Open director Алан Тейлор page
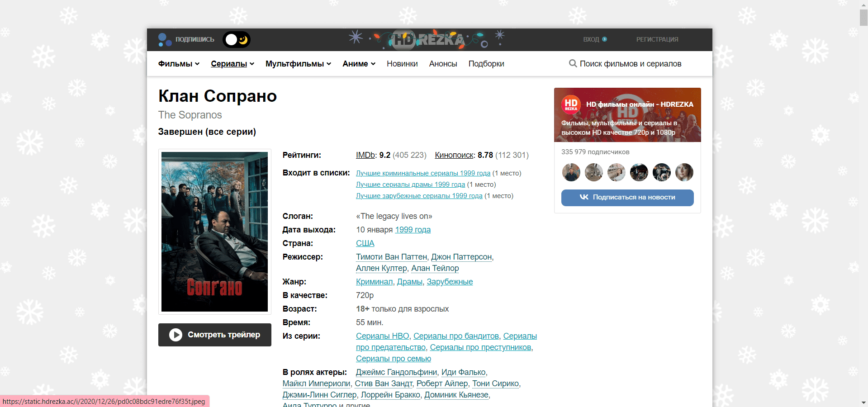 pyautogui.click(x=435, y=268)
